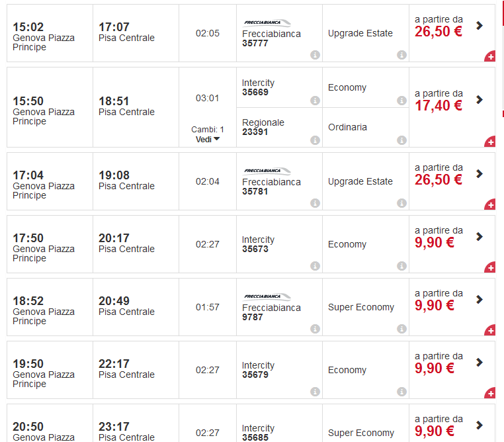Expand the 26,50 € price arrow for 15:02
The width and height of the screenshot is (504, 442).
click(480, 26)
